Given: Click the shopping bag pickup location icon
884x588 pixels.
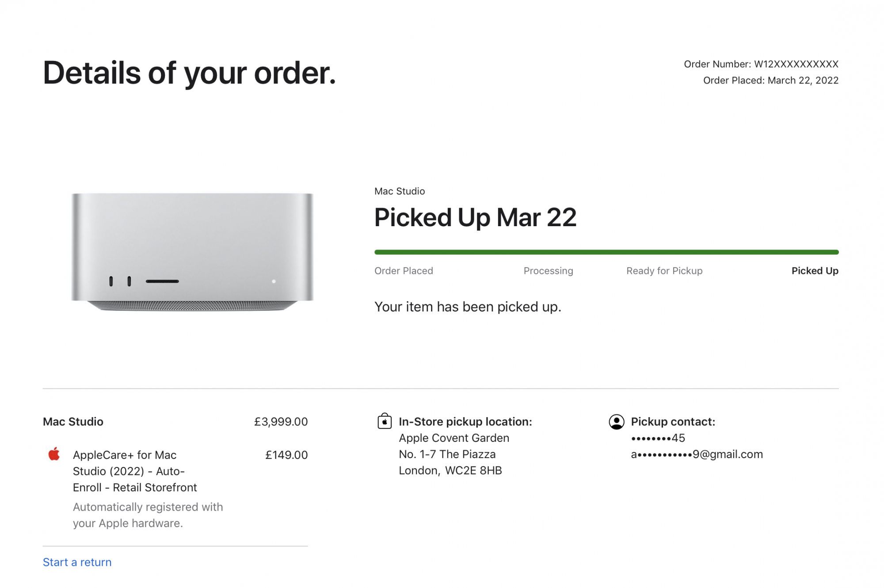Looking at the screenshot, I should [385, 421].
